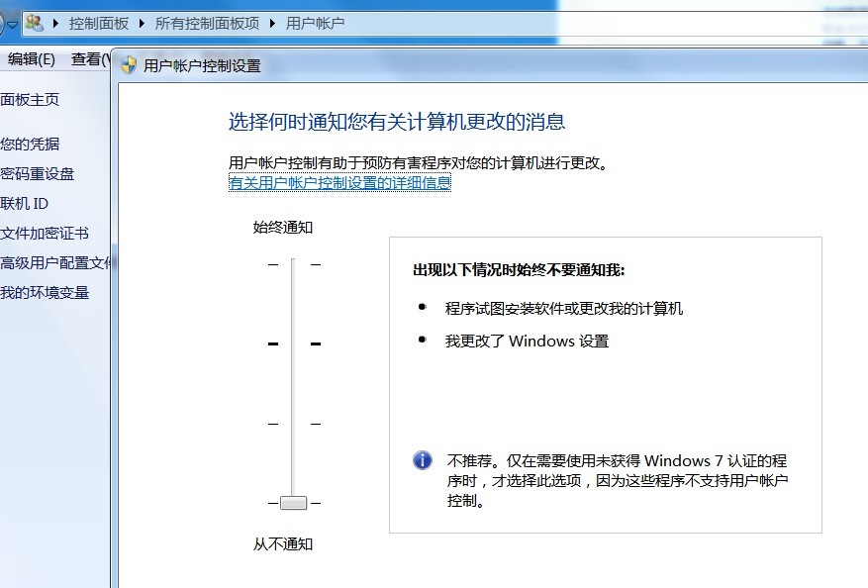
Task: Open 有关用户帐户控制设置的详细信息 link
Action: pos(339,183)
